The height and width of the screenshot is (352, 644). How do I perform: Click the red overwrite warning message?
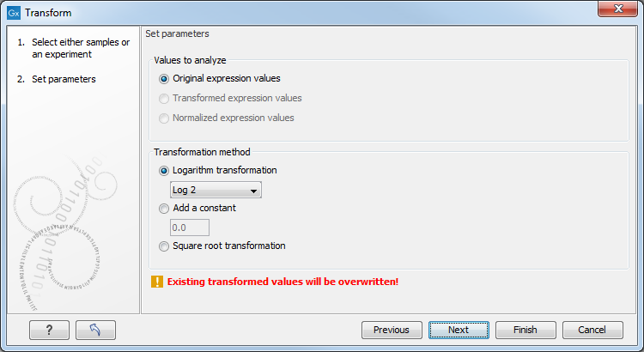(x=283, y=282)
